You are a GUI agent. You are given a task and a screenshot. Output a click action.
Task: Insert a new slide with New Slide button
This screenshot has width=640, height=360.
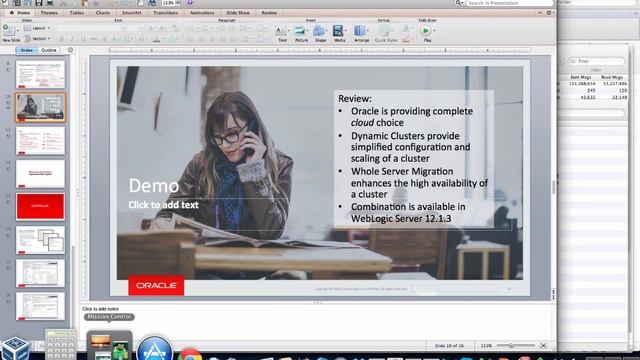coord(10,33)
